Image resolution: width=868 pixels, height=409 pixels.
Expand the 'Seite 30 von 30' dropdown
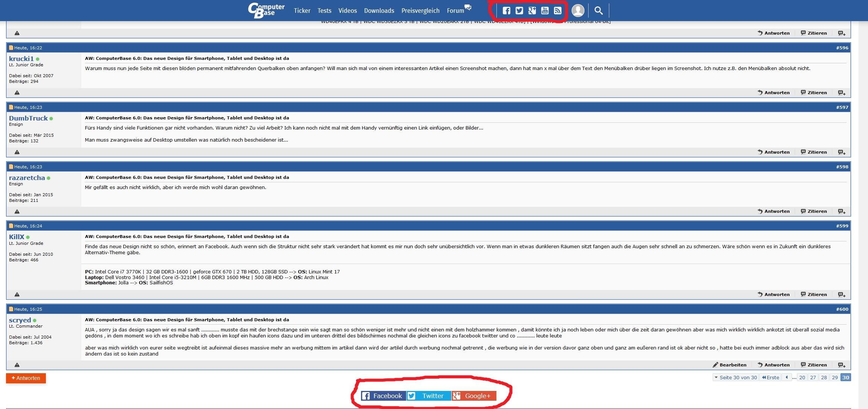click(735, 377)
